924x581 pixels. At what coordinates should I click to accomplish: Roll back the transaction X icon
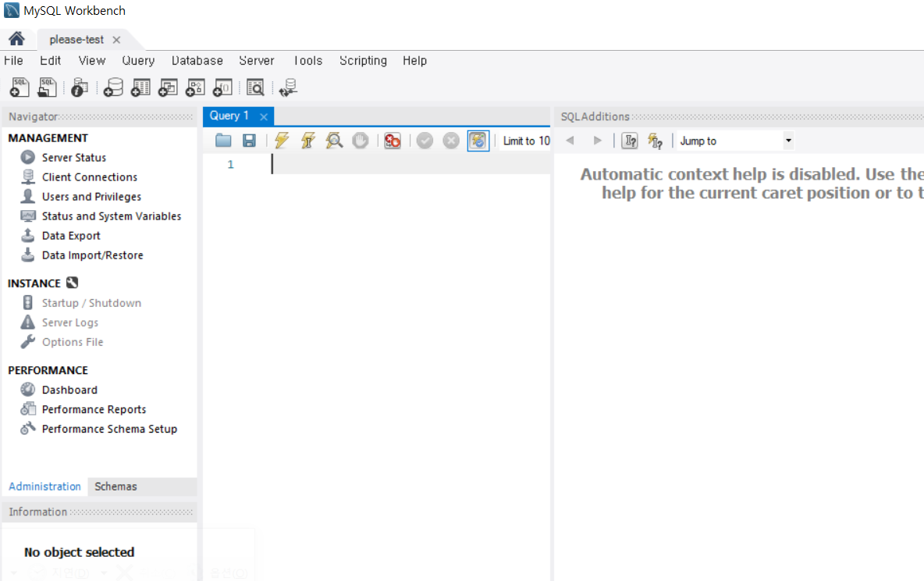(451, 141)
